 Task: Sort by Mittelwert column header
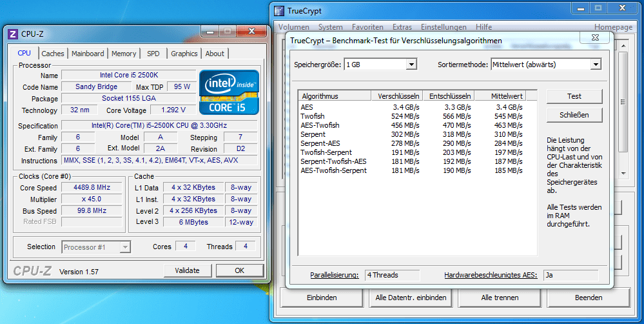pos(501,96)
